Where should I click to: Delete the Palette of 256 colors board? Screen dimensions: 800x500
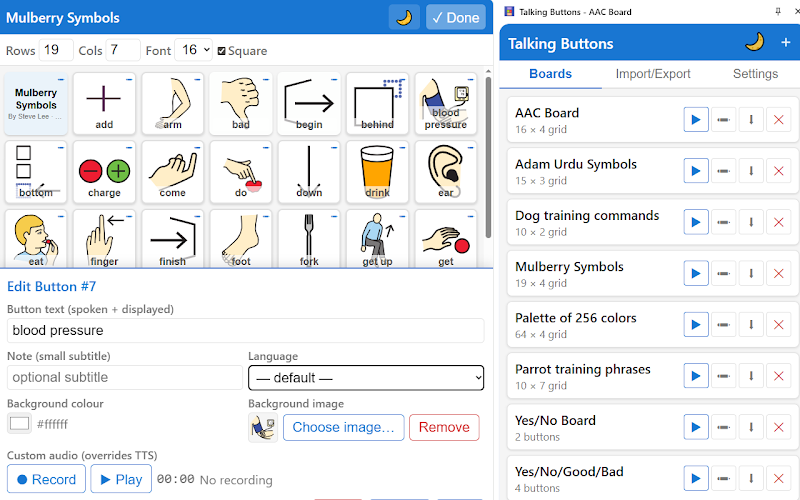(779, 325)
